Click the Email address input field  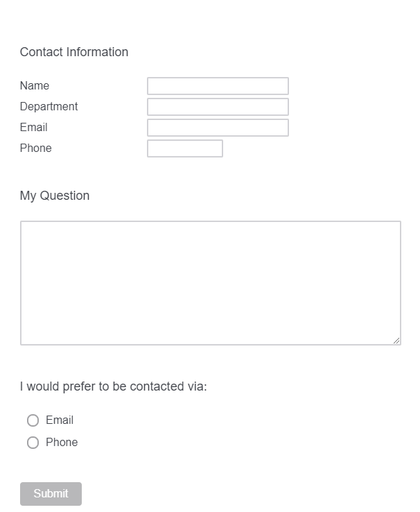(x=218, y=128)
